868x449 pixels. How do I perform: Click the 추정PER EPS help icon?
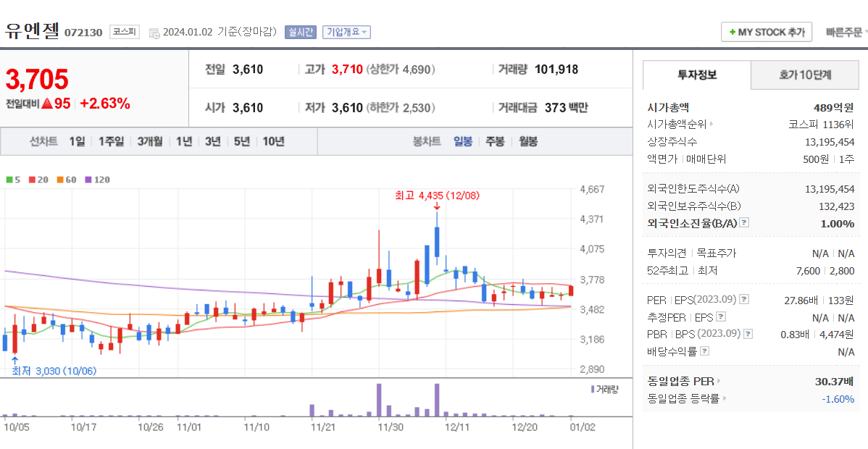721,317
